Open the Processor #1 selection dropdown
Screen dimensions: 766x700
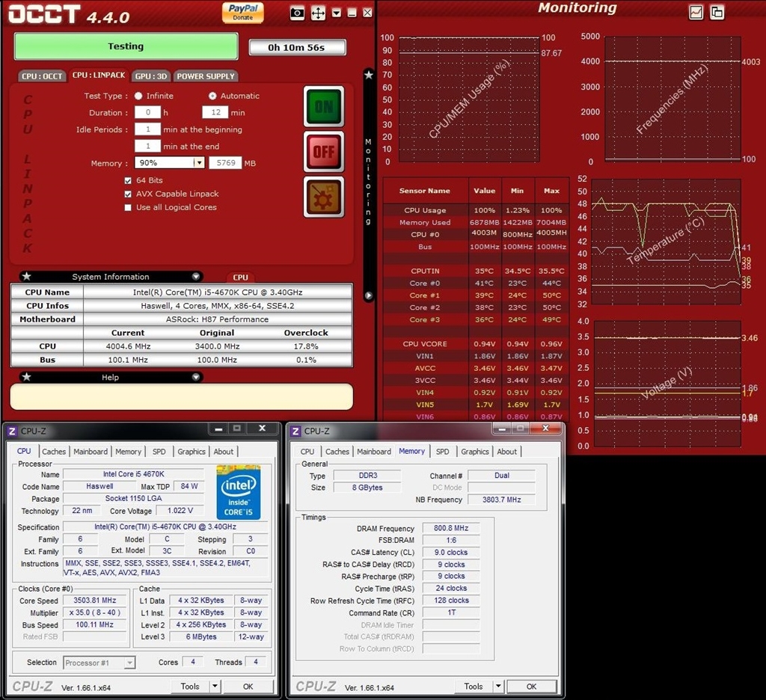click(x=129, y=663)
